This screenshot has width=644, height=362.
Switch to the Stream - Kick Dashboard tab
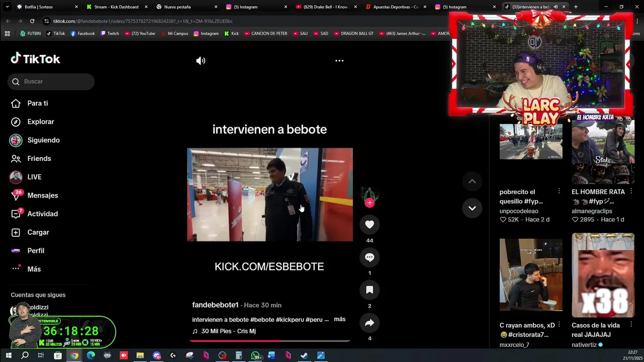[x=116, y=7]
